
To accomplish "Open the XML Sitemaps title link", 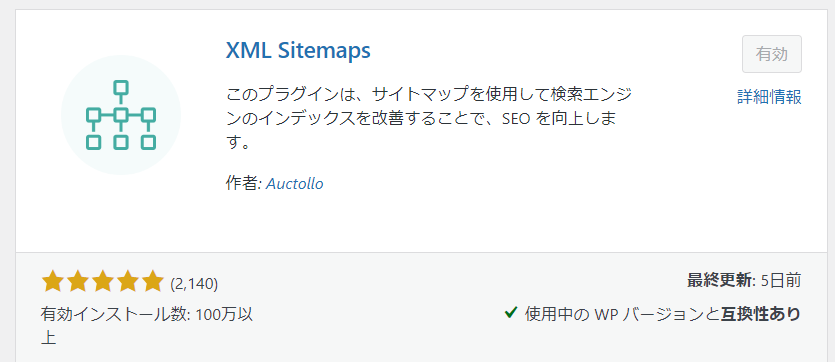I will (x=298, y=51).
